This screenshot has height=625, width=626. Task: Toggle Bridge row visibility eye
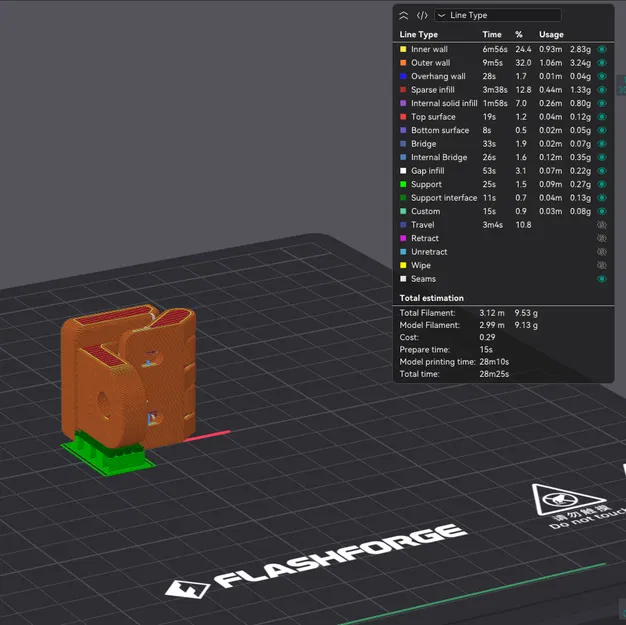(x=602, y=144)
